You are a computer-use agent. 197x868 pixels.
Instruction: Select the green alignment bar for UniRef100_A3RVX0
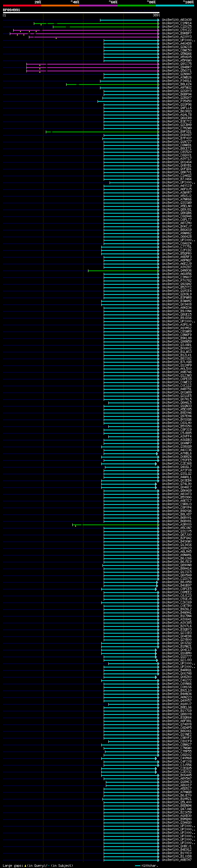[115, 525]
